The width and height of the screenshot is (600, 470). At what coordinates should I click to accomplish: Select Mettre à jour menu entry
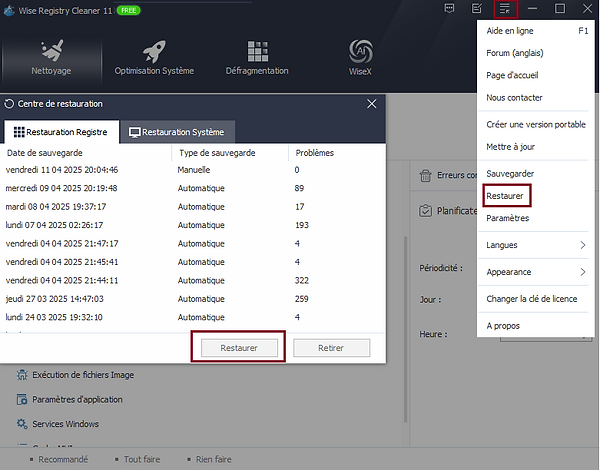tap(535, 147)
